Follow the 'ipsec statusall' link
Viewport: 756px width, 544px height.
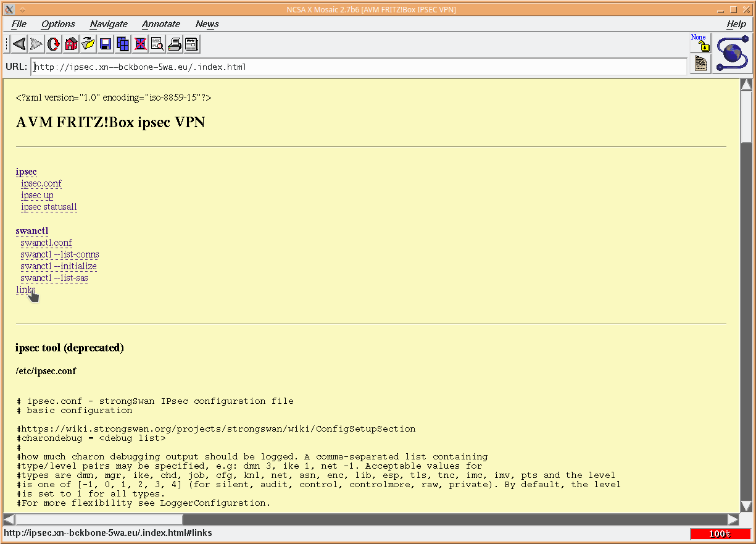[x=49, y=207]
